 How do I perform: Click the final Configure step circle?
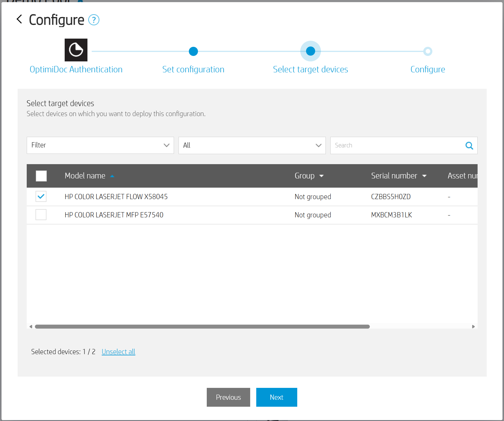coord(427,51)
